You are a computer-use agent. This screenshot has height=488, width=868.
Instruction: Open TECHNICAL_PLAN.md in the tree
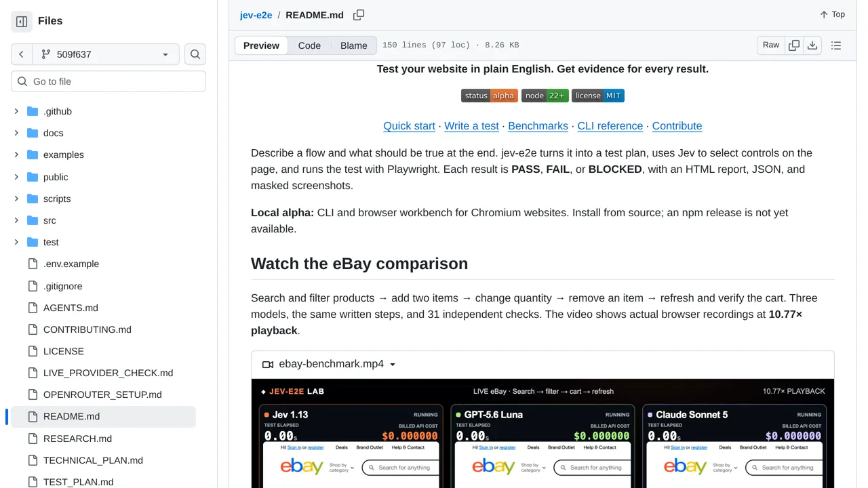pos(93,460)
